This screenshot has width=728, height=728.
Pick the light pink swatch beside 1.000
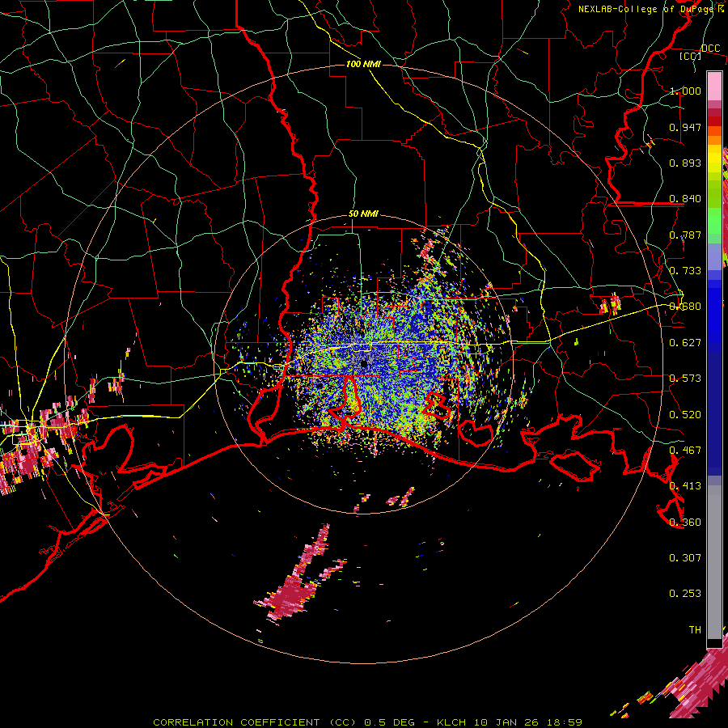(x=714, y=86)
